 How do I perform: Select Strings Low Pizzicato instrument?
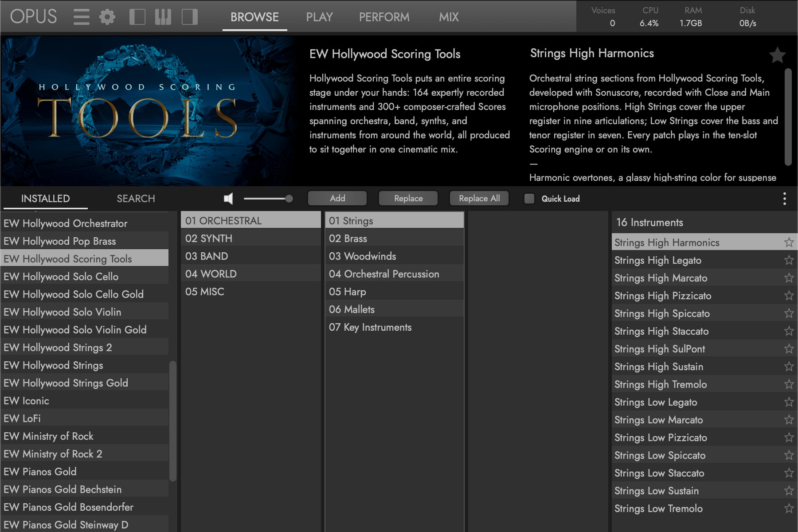click(704, 437)
